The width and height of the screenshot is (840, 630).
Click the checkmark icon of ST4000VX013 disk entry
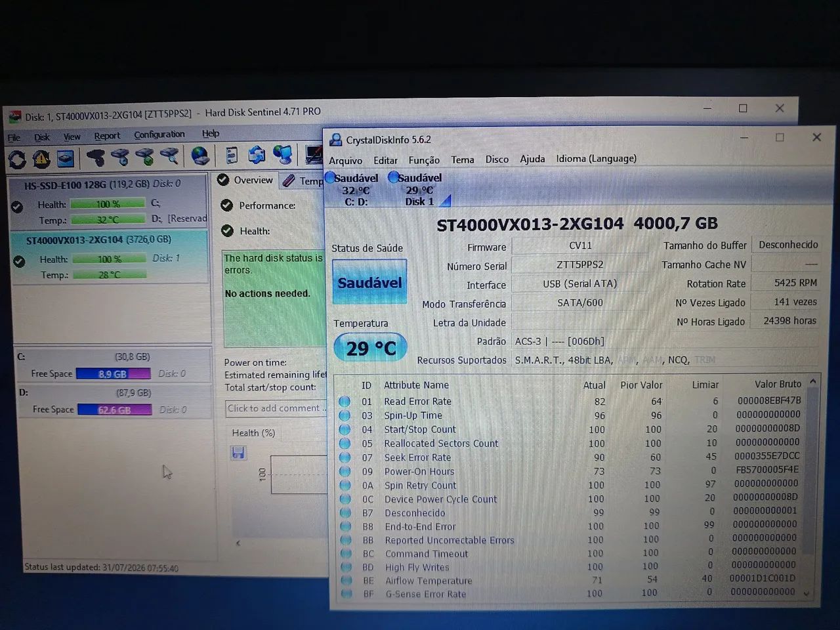point(19,261)
